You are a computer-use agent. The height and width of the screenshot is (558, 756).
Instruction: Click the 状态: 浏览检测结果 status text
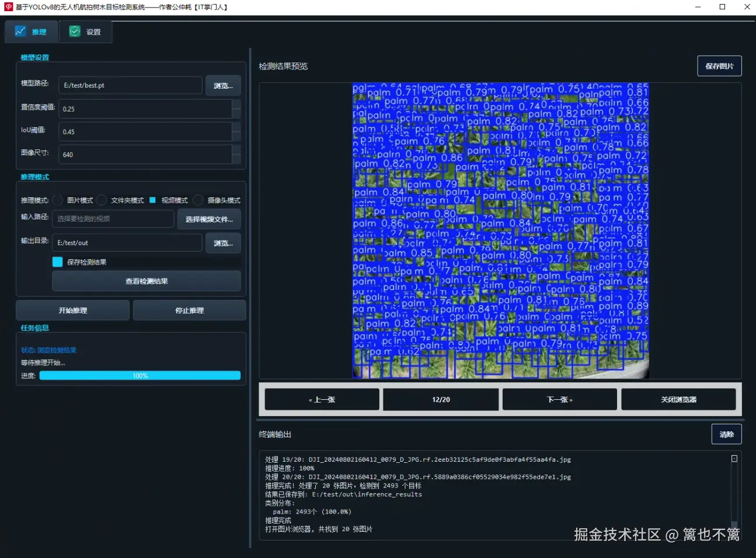click(48, 350)
